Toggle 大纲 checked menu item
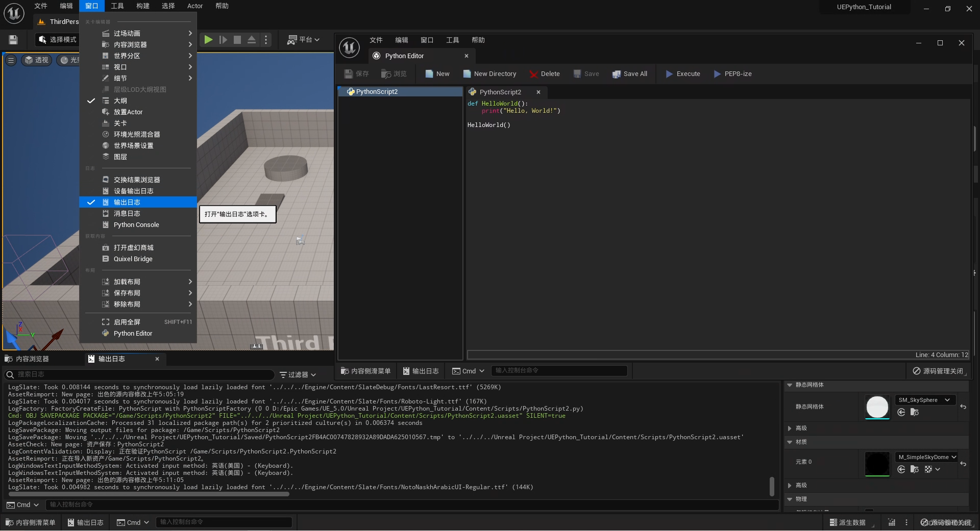 [138, 101]
